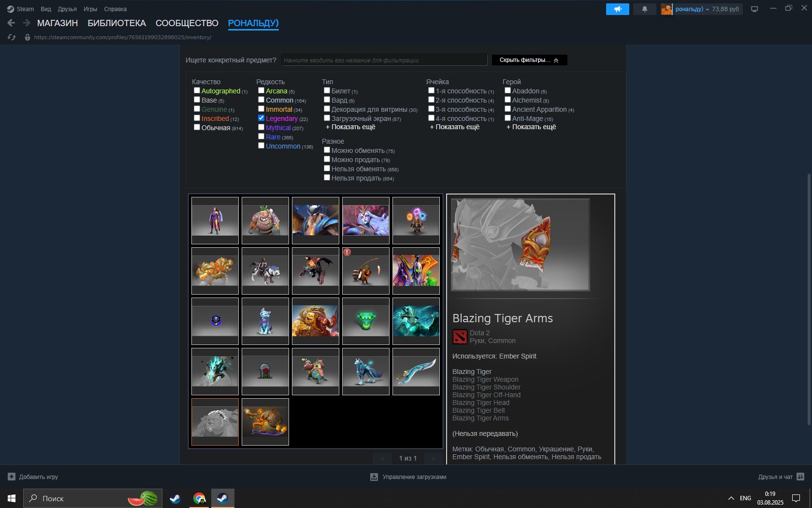Open the Друзья menu
812x508 pixels.
[x=67, y=9]
